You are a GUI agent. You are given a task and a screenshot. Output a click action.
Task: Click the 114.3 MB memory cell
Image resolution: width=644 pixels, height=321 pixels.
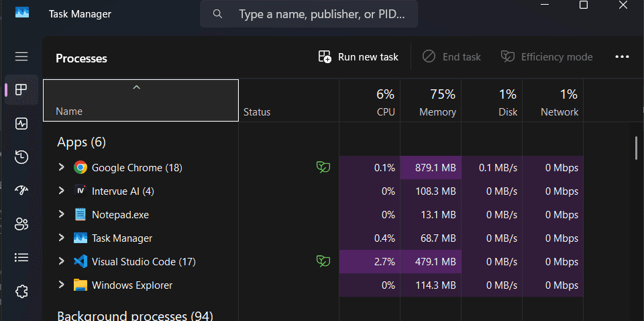[x=431, y=285]
